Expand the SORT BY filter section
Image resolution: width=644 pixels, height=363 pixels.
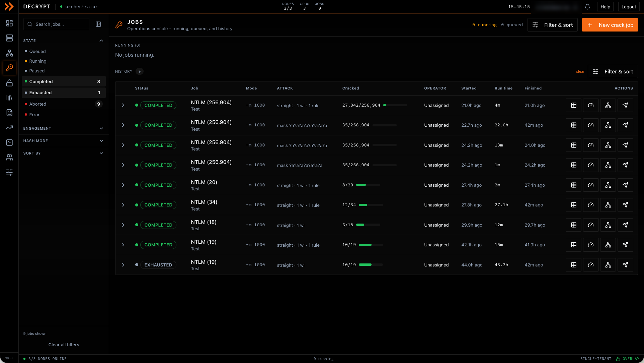coord(64,153)
